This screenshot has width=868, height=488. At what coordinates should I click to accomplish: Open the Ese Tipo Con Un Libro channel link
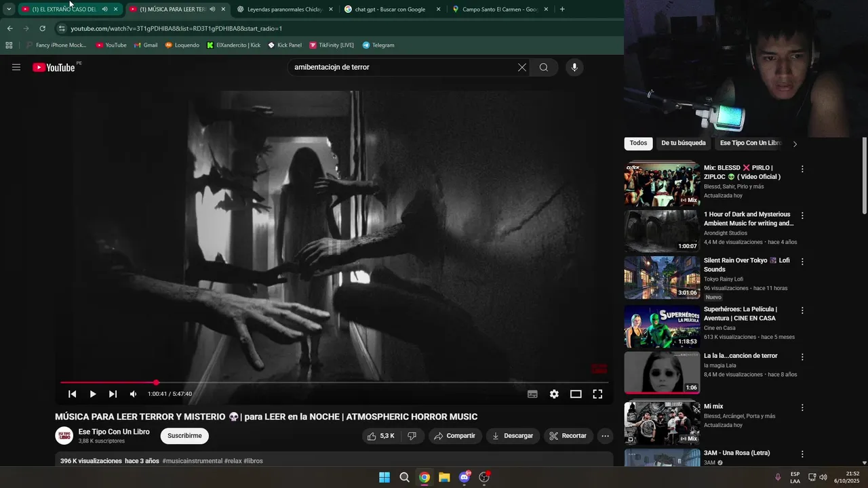[114, 432]
